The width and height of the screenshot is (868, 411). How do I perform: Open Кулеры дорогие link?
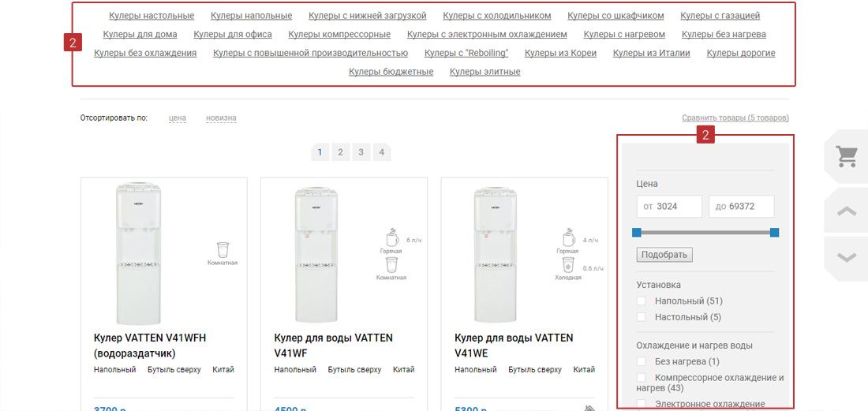click(741, 53)
